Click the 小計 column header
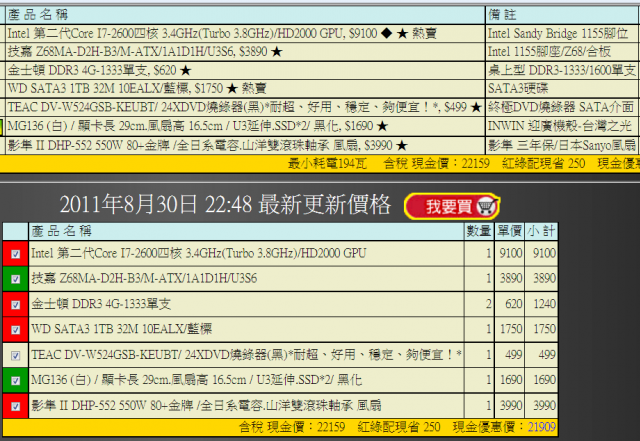Image resolution: width=640 pixels, height=441 pixels. [x=541, y=231]
